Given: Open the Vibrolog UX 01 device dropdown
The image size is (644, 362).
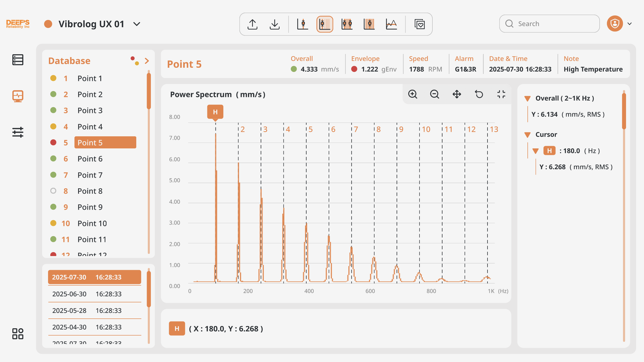Looking at the screenshot, I should (x=137, y=24).
